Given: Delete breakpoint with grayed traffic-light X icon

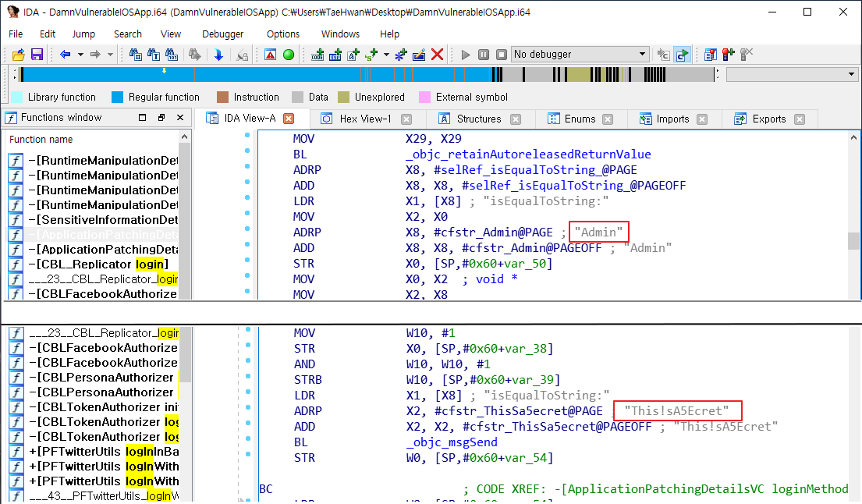Looking at the screenshot, I should point(747,55).
